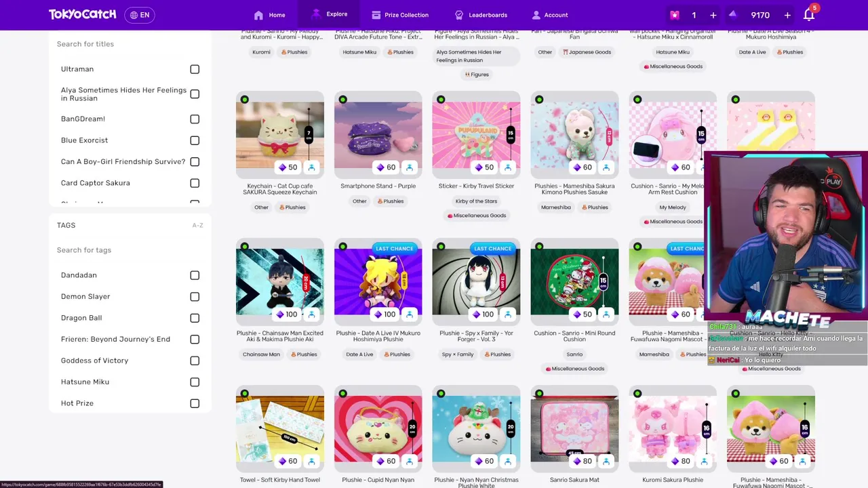This screenshot has width=868, height=488.
Task: Click play icon on Soft Kirby Hand Towel
Action: [311, 461]
